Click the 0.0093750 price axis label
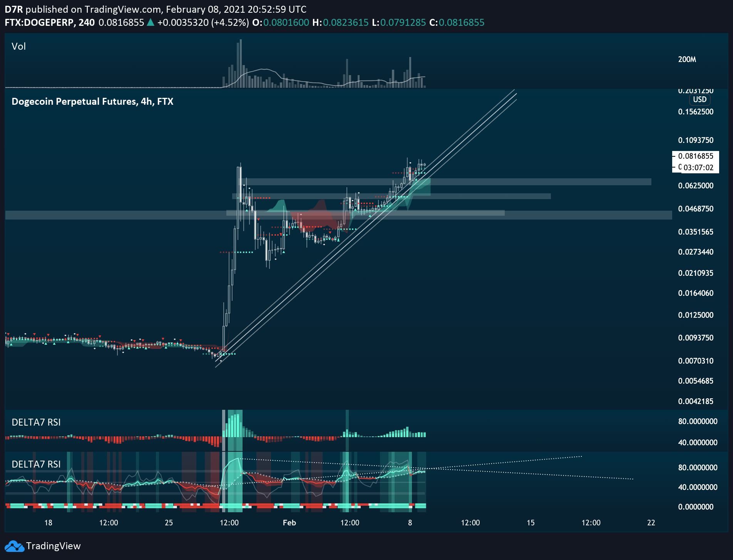This screenshot has height=560, width=733. (x=696, y=338)
